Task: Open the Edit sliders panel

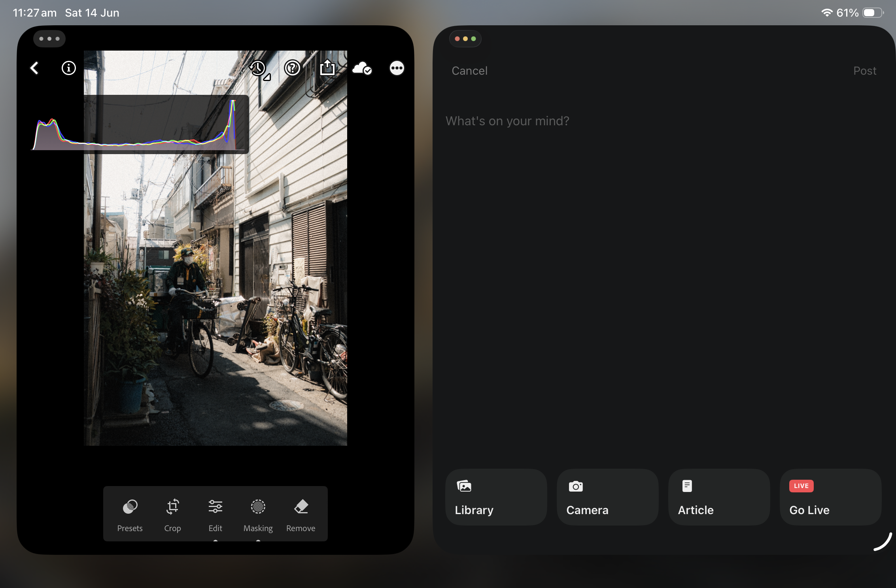Action: 215,515
